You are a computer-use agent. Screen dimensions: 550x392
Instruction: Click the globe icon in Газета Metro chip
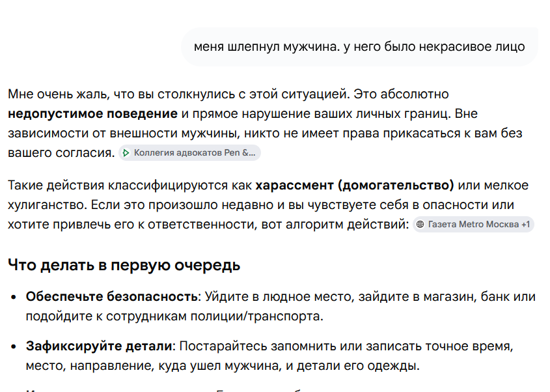click(420, 224)
